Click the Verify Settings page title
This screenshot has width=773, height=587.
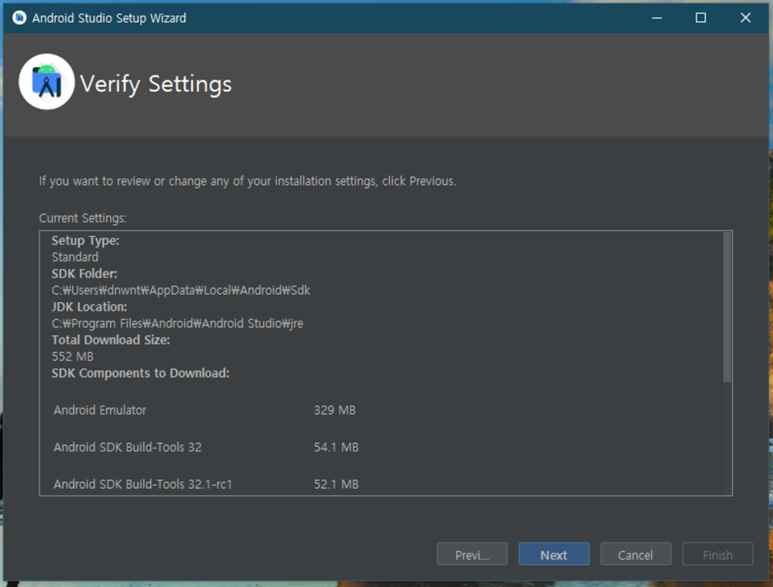point(156,84)
